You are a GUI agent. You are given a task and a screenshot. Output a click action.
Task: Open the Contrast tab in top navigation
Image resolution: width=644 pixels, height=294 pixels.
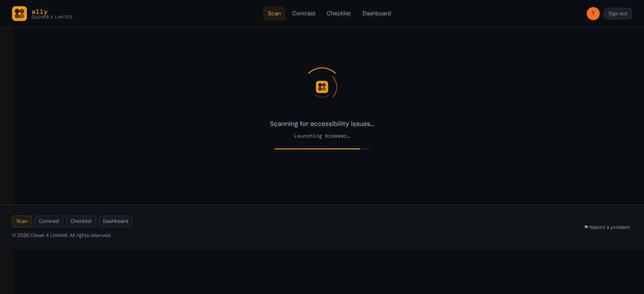(304, 13)
